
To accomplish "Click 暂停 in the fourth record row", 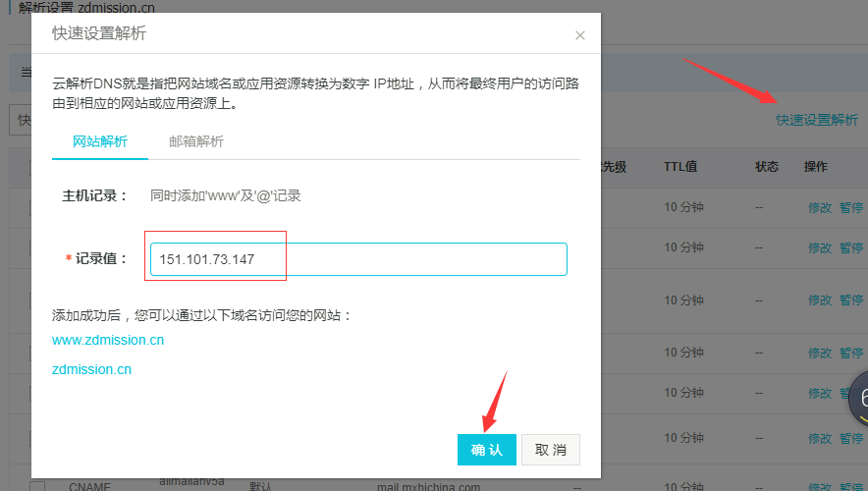I will pyautogui.click(x=851, y=353).
